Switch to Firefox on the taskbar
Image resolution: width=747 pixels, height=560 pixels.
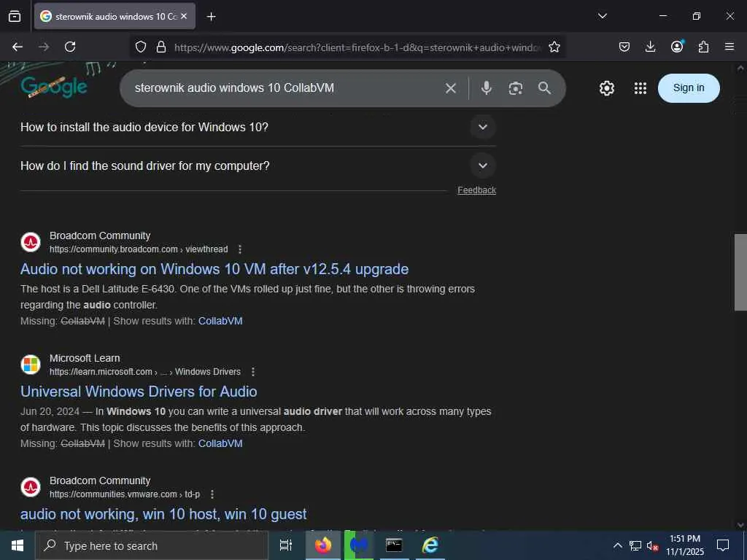point(323,545)
